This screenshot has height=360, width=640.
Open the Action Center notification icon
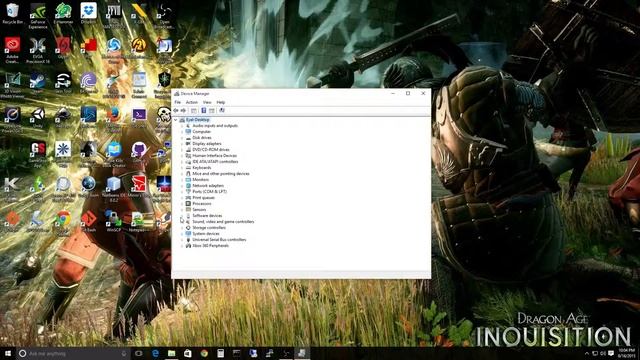611,353
